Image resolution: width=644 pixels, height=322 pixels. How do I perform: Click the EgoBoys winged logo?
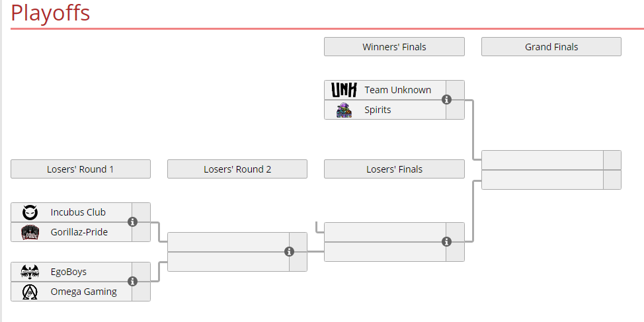pos(30,272)
